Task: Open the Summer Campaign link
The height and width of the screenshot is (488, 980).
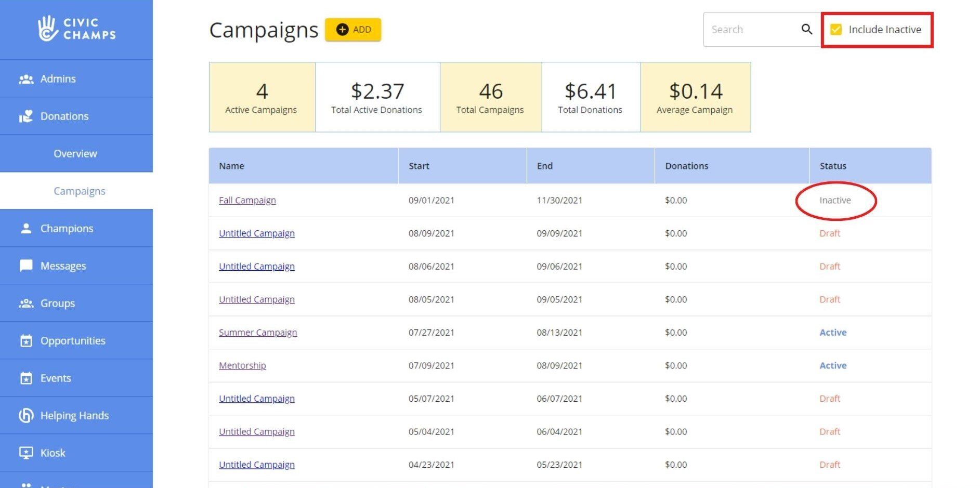Action: point(258,333)
